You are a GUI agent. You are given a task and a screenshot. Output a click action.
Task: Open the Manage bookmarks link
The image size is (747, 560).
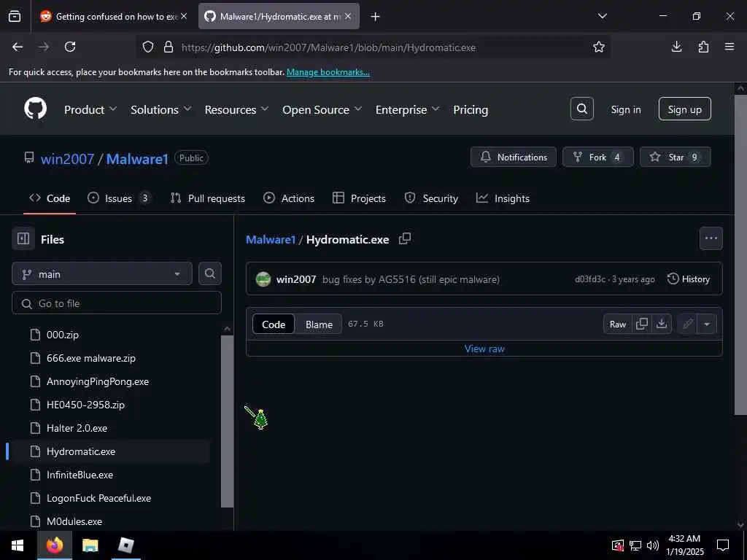pos(328,72)
